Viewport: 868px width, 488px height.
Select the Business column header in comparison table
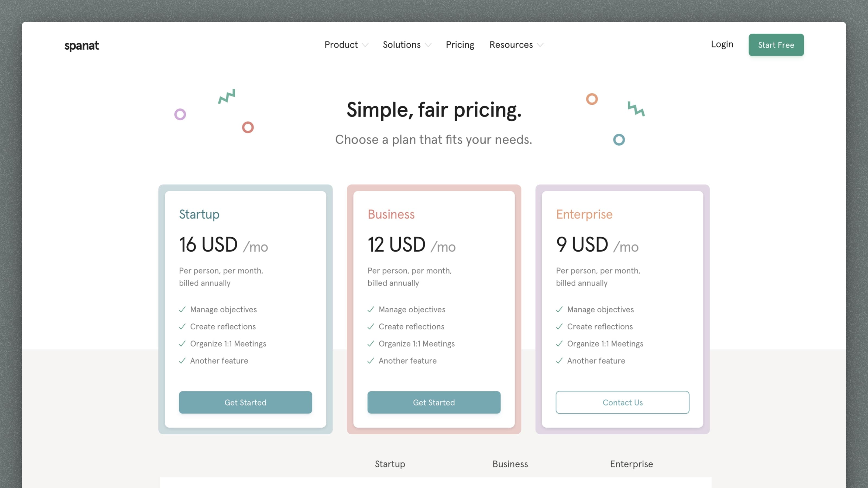pyautogui.click(x=510, y=464)
